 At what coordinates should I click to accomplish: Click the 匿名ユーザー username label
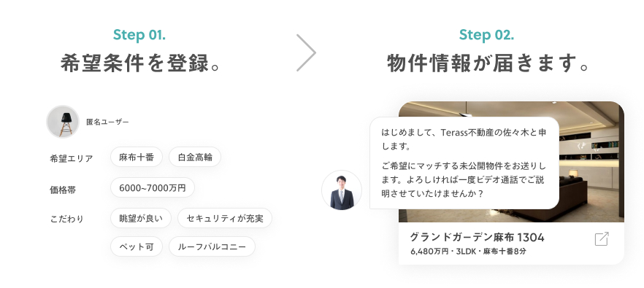pyautogui.click(x=107, y=122)
